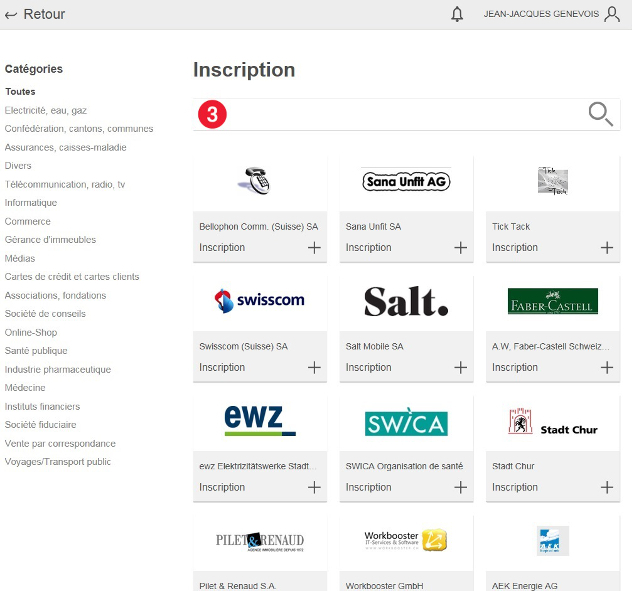Filter by Industrie pharmaceutique

(x=58, y=369)
